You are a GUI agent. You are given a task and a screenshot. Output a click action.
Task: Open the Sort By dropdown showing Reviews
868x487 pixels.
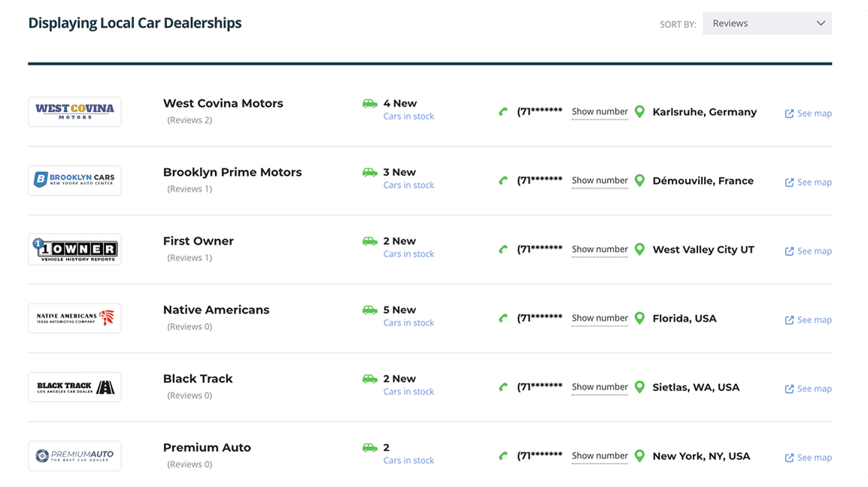click(766, 23)
